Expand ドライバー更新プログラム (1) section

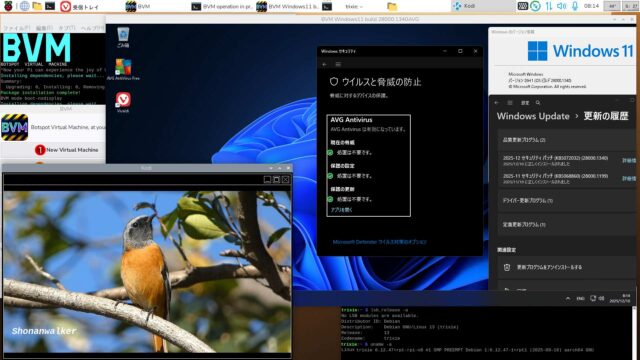(x=567, y=201)
